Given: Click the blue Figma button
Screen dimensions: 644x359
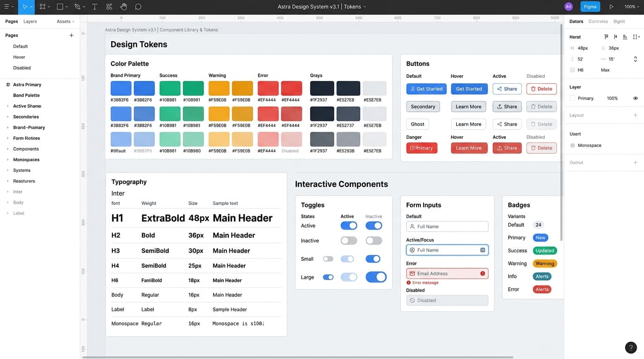Looking at the screenshot, I should coord(590,7).
